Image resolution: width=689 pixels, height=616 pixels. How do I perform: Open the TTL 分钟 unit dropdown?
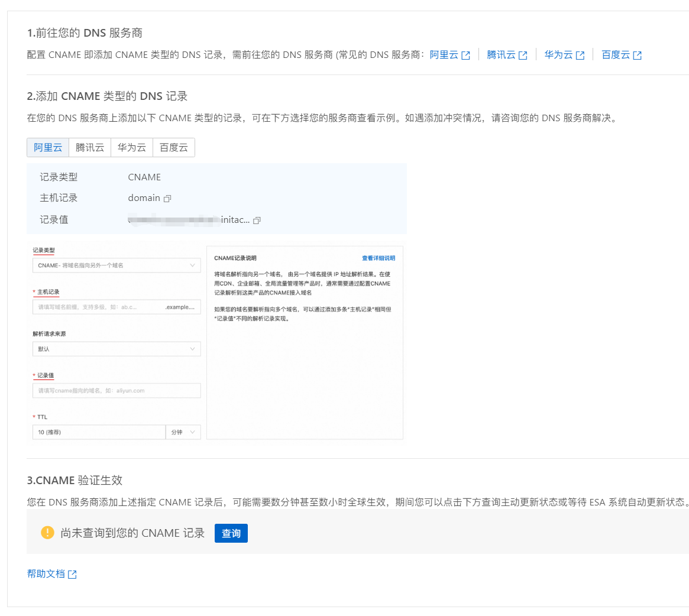pos(183,432)
